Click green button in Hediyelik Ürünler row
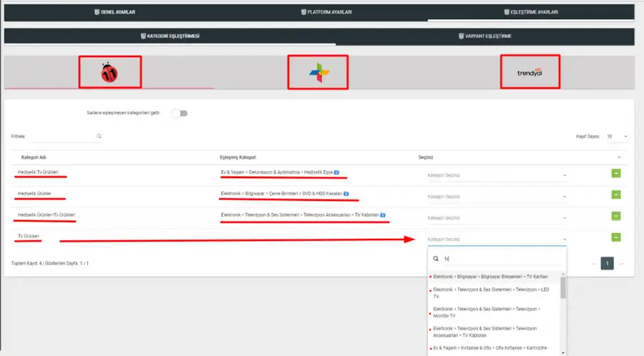 [615, 195]
